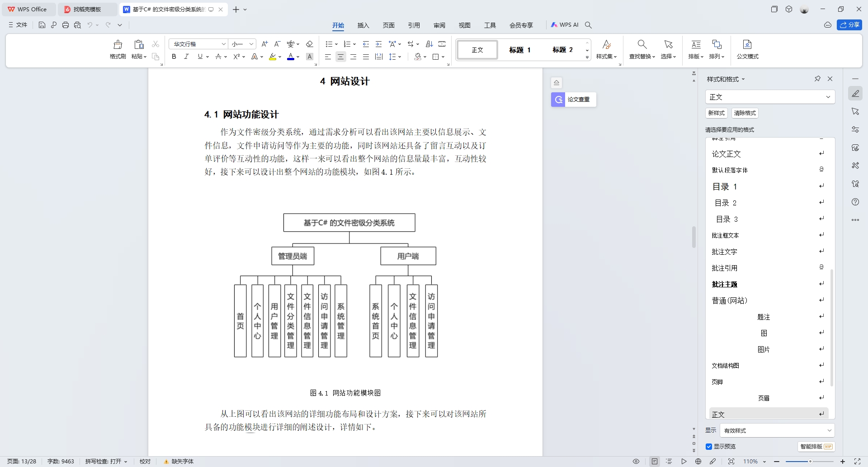Click the 分享 share button

pyautogui.click(x=849, y=25)
